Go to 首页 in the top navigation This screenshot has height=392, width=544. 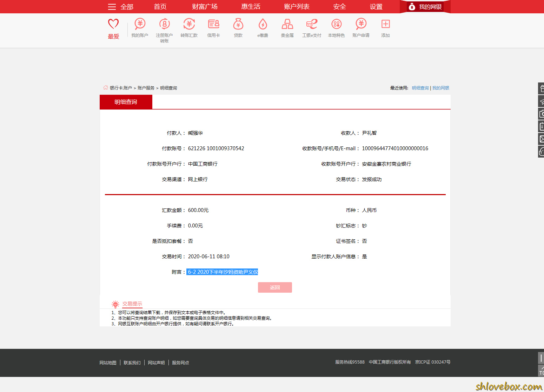[x=160, y=7]
